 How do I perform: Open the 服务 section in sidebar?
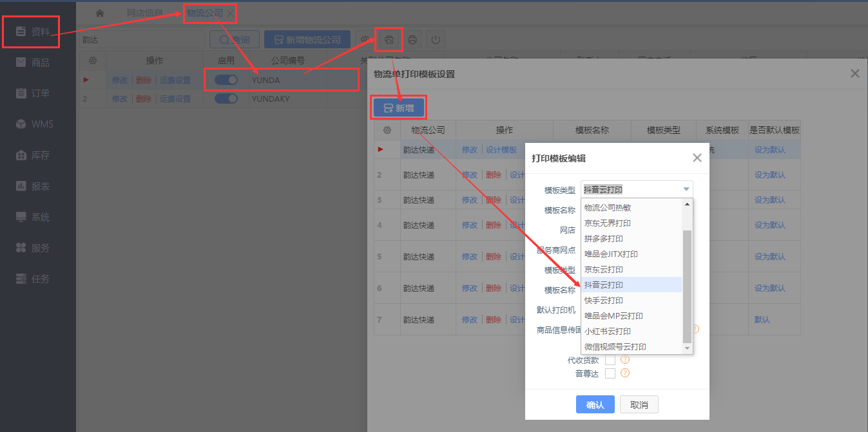[x=34, y=248]
